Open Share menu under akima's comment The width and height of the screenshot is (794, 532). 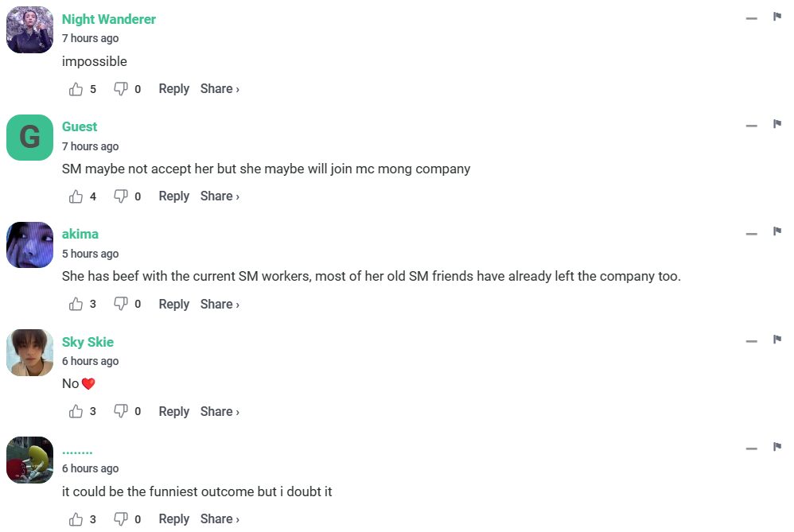[x=220, y=304]
